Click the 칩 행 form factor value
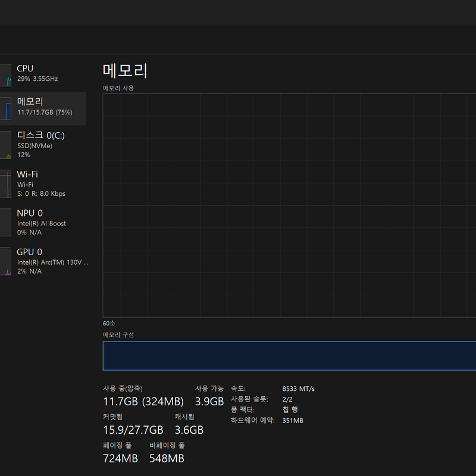This screenshot has height=476, width=476. [290, 410]
